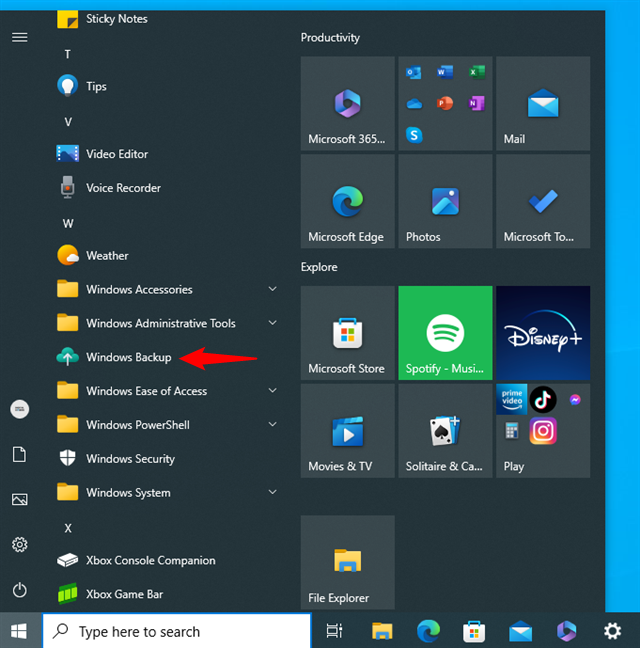Viewport: 640px width, 648px height.
Task: Open the Disney+ tile
Action: coord(543,333)
